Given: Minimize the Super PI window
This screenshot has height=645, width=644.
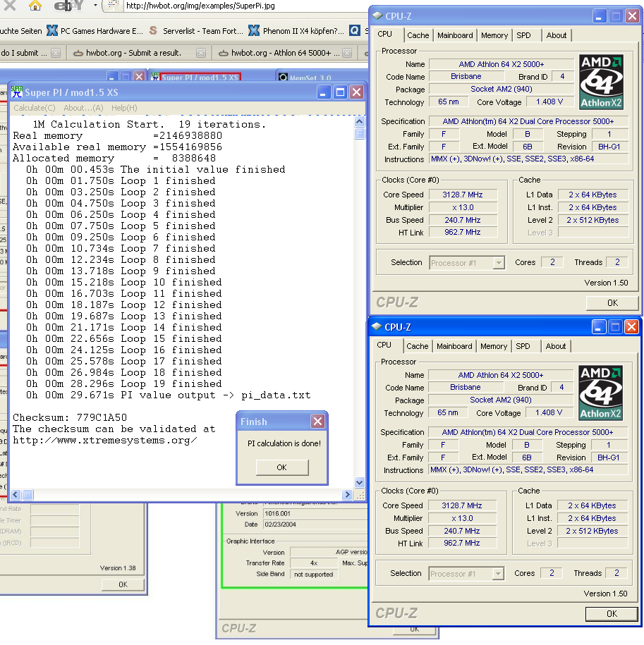Looking at the screenshot, I should pos(324,92).
